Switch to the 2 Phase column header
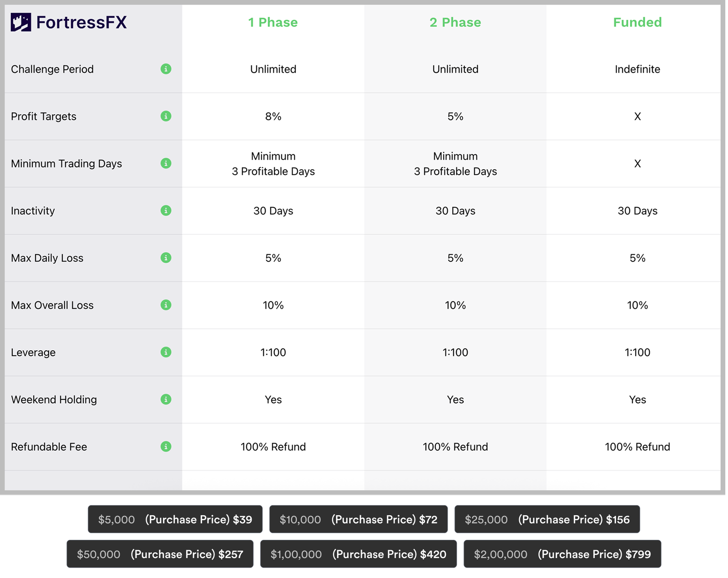The height and width of the screenshot is (578, 728). (x=455, y=22)
